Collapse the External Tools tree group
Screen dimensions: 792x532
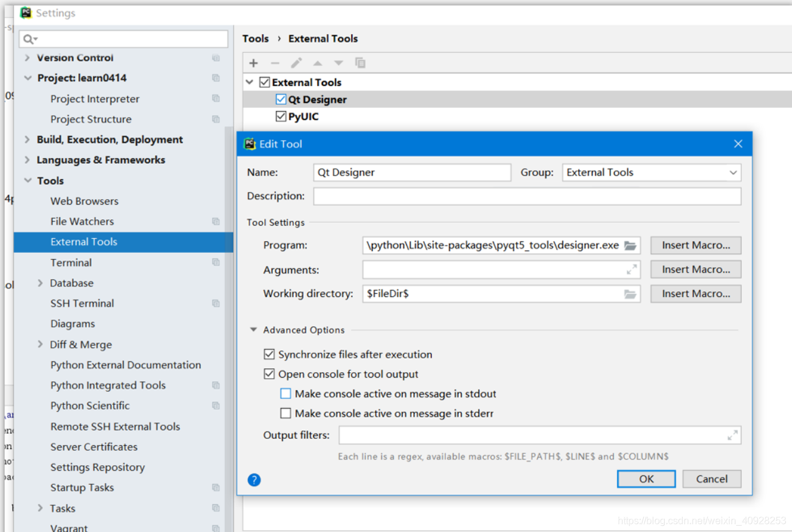[249, 82]
